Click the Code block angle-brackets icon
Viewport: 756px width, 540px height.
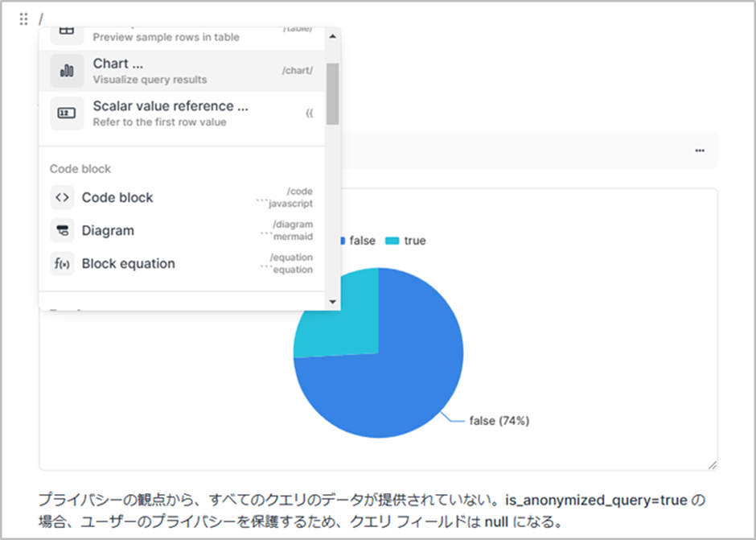pyautogui.click(x=62, y=198)
